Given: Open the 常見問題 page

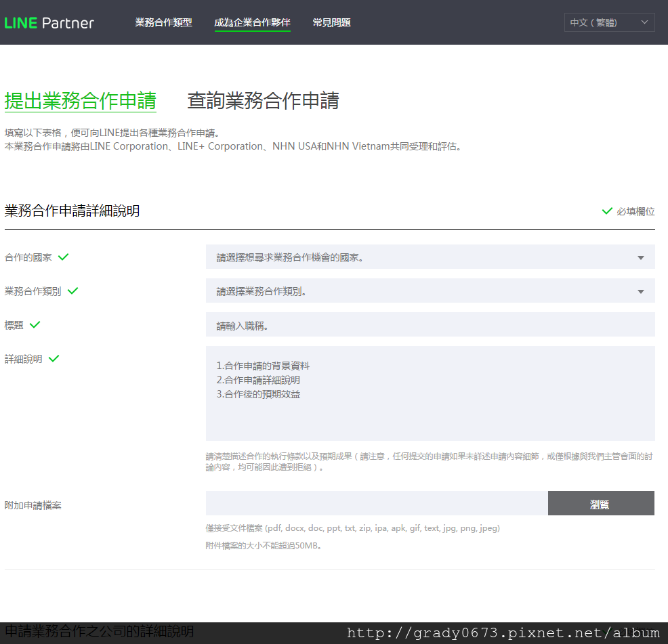Looking at the screenshot, I should coord(331,22).
